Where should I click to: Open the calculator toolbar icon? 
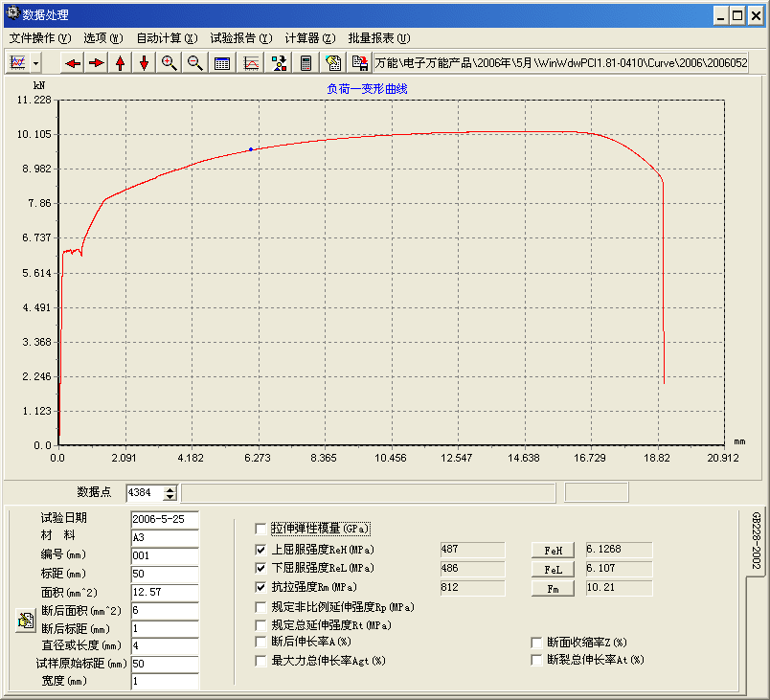[306, 63]
